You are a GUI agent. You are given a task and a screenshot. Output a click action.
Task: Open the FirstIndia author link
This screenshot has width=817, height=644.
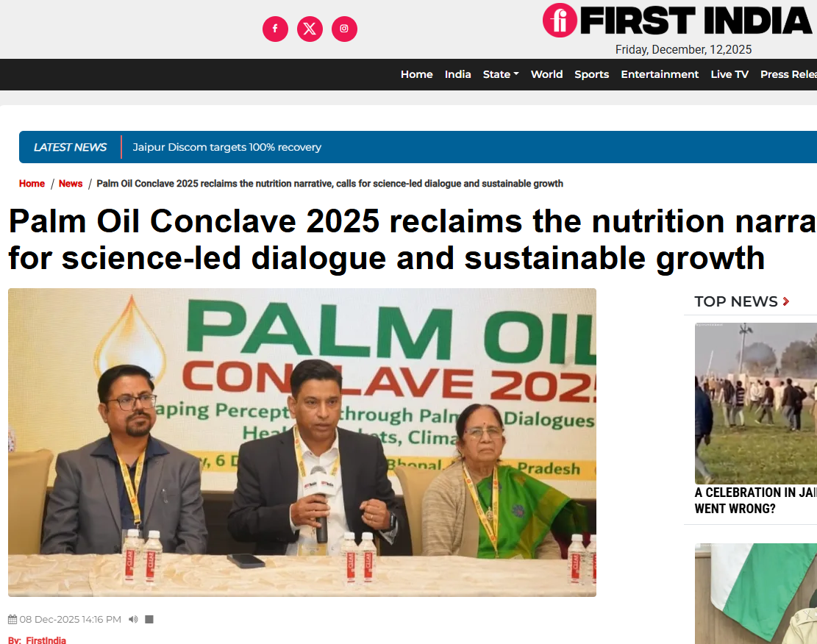tap(46, 640)
